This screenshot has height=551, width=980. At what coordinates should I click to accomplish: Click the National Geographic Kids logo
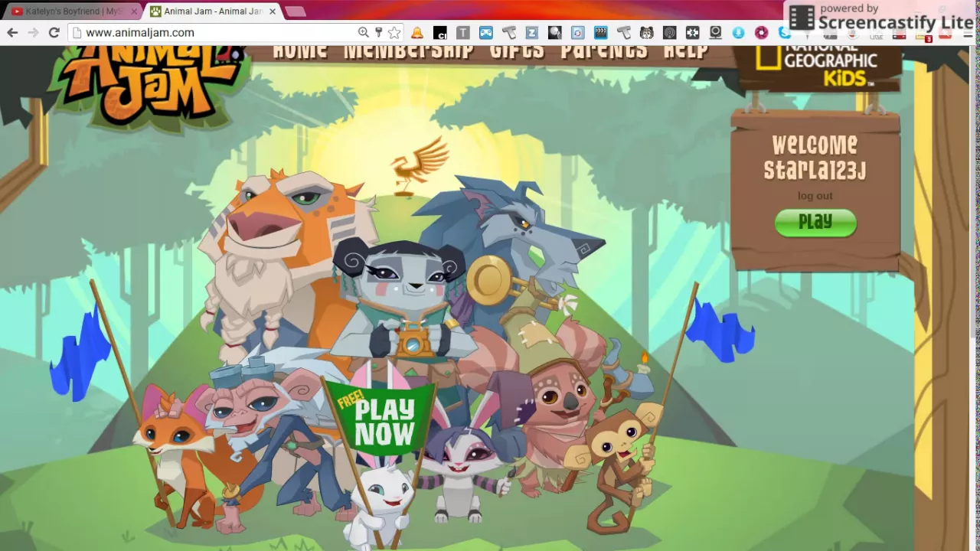click(818, 66)
